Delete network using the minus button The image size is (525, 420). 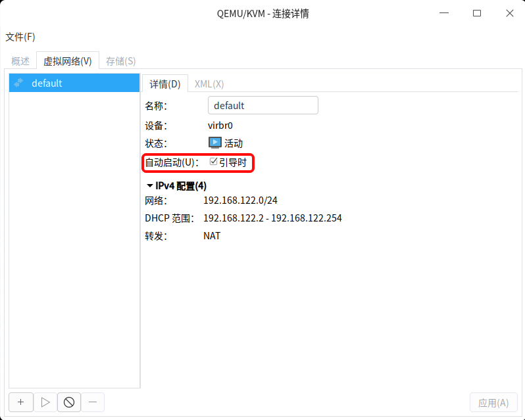[93, 402]
